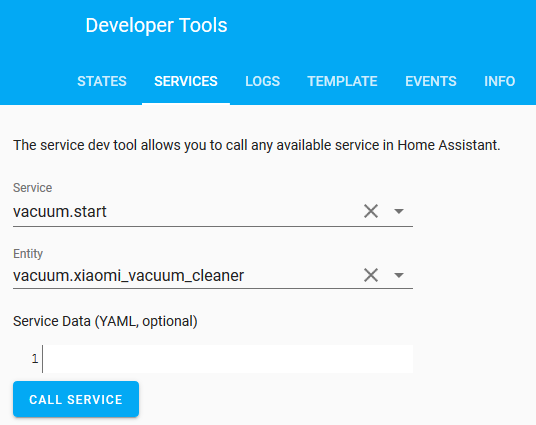Click the Service field text vacuum.start
Screen dimensions: 536x425
coord(60,212)
